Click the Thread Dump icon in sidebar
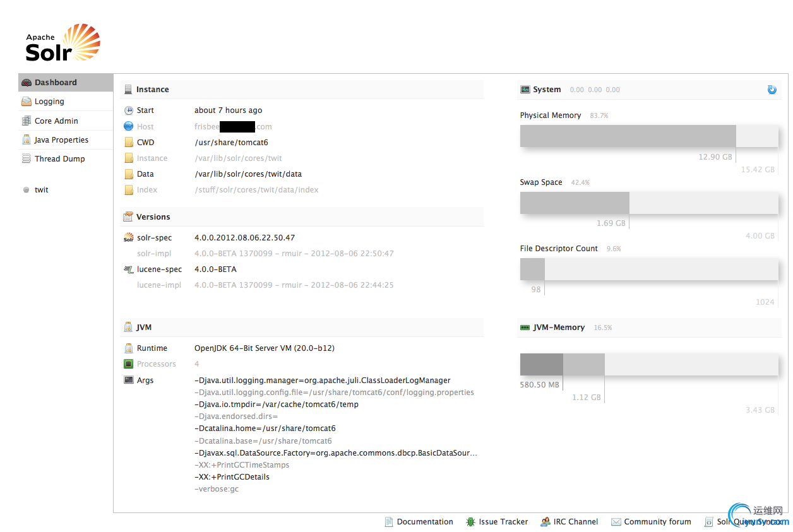 [x=27, y=159]
